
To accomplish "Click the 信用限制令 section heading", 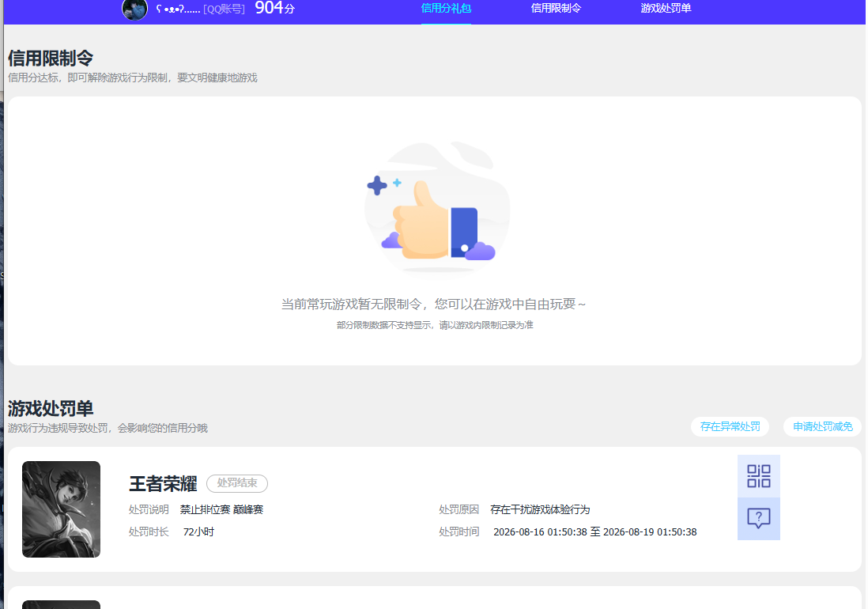I will click(x=51, y=59).
